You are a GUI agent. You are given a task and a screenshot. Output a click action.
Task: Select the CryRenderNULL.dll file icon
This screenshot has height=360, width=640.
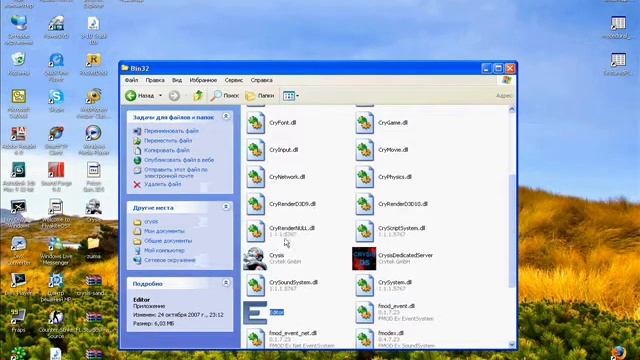(x=256, y=231)
